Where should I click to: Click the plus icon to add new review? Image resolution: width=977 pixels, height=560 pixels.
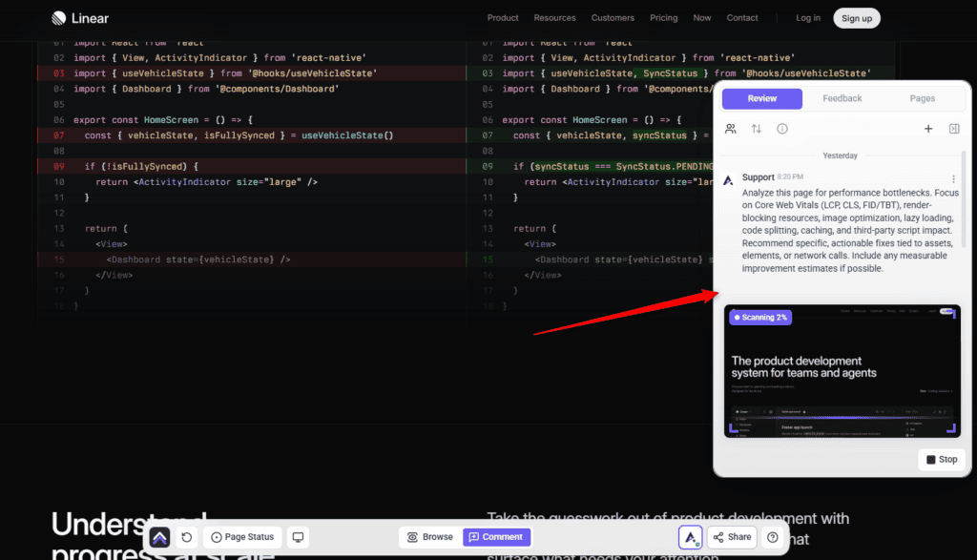(927, 129)
